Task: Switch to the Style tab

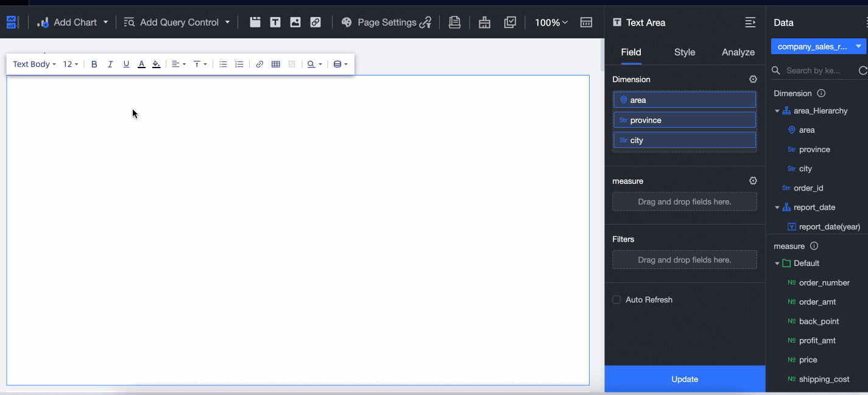Action: [x=684, y=52]
